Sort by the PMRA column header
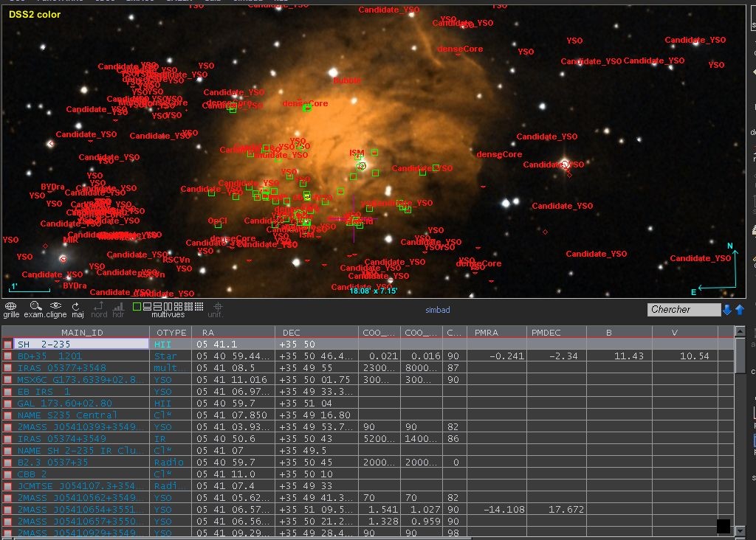 tap(497, 333)
